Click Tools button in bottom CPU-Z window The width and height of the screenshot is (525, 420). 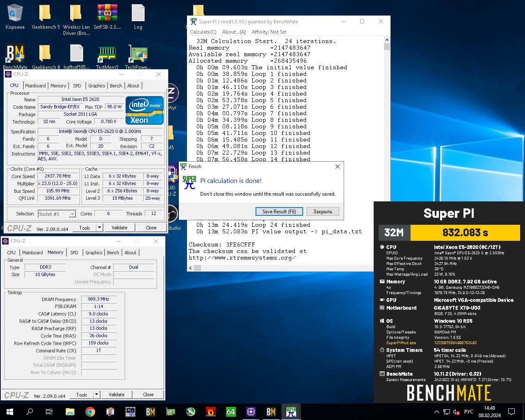pyautogui.click(x=82, y=395)
